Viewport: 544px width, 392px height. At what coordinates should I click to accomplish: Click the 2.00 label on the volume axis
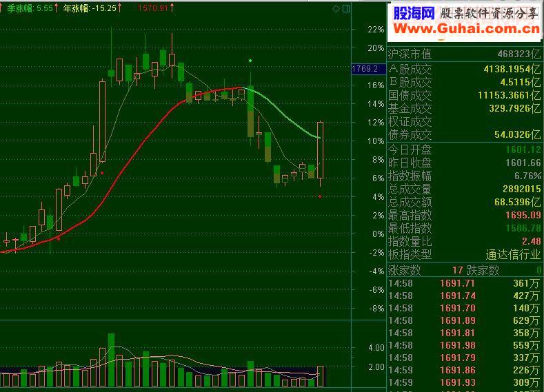click(x=376, y=367)
